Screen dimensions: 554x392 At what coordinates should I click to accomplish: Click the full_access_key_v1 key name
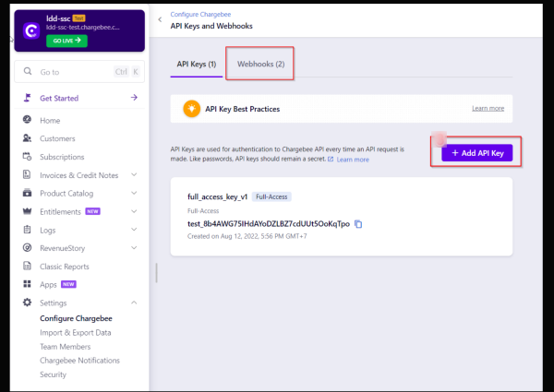pos(217,196)
